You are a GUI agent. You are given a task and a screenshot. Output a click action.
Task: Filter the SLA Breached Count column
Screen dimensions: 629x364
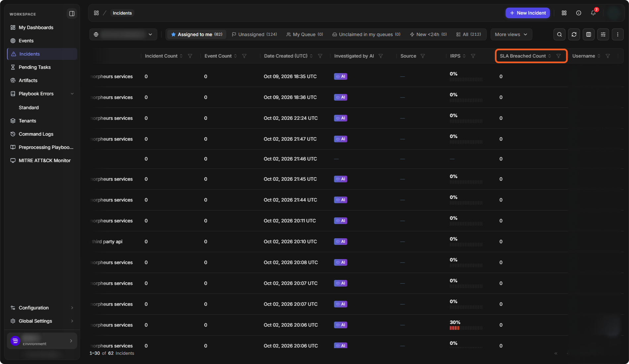(x=558, y=56)
